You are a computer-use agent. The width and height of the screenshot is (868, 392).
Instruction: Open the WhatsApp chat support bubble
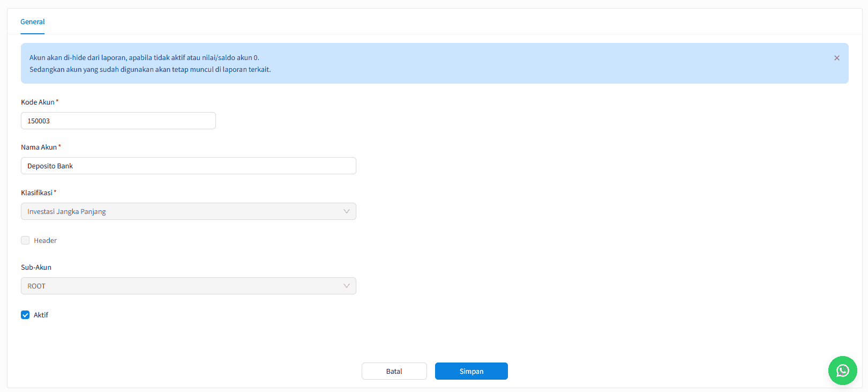tap(842, 371)
